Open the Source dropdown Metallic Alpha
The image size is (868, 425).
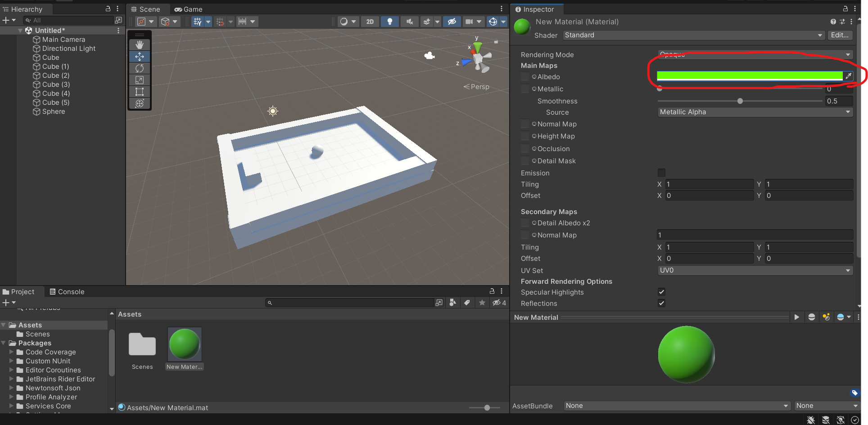pyautogui.click(x=755, y=112)
